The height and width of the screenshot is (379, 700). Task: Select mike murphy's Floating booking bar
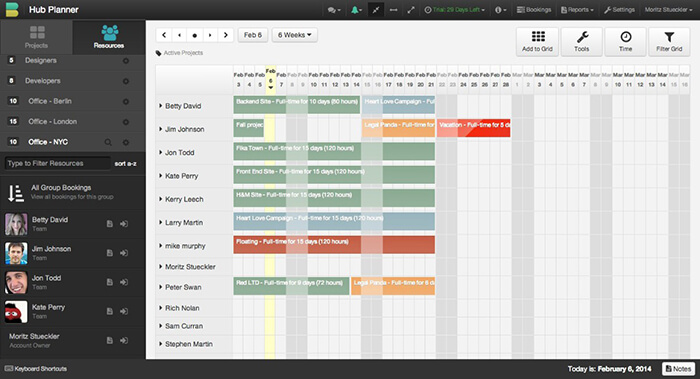coord(334,245)
